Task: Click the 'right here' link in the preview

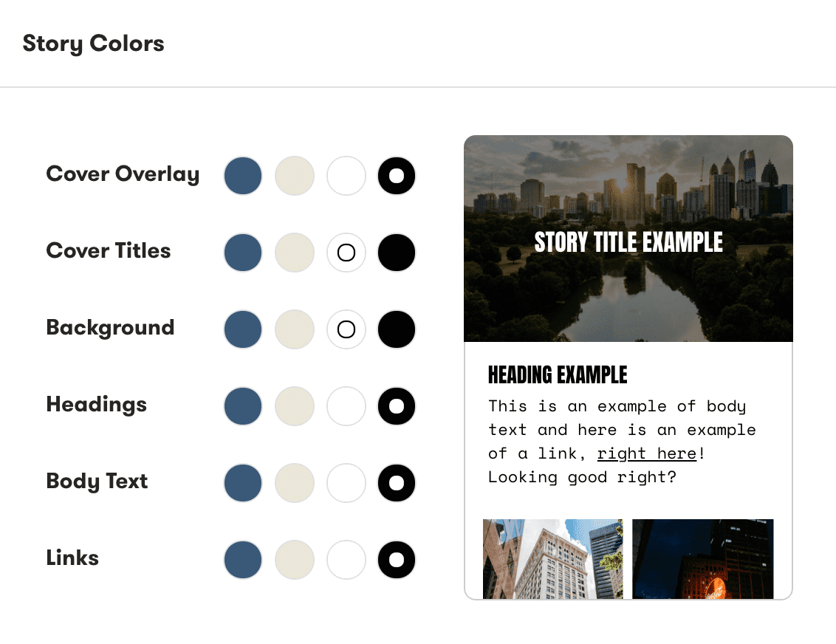Action: click(x=646, y=453)
